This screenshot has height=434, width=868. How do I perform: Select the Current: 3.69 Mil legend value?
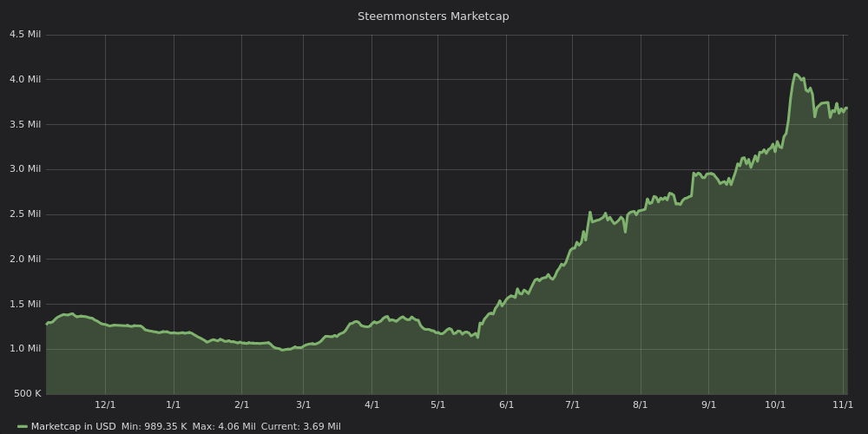click(300, 426)
